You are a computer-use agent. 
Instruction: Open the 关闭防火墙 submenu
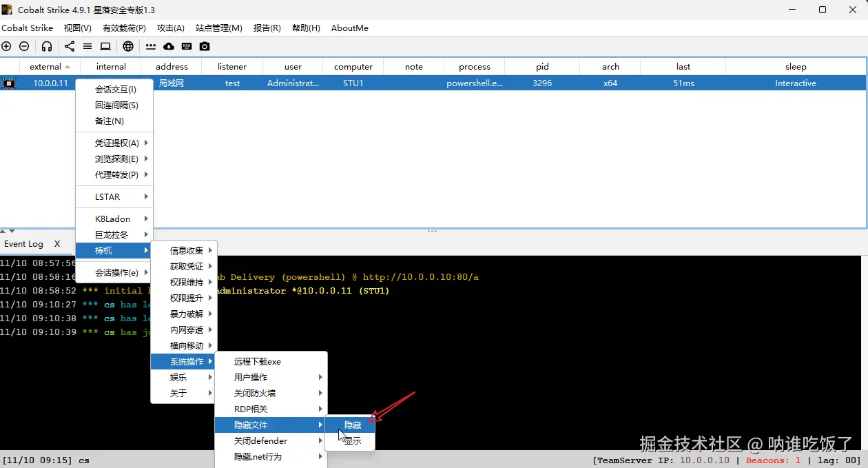click(x=271, y=394)
